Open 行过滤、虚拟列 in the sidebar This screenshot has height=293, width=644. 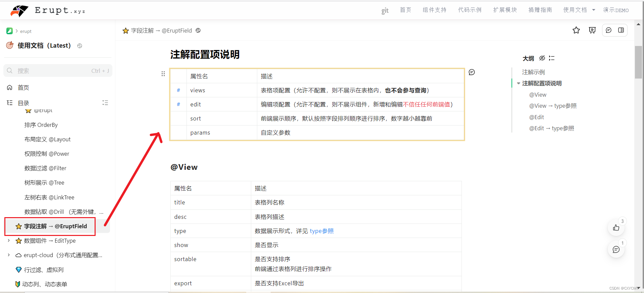point(44,270)
